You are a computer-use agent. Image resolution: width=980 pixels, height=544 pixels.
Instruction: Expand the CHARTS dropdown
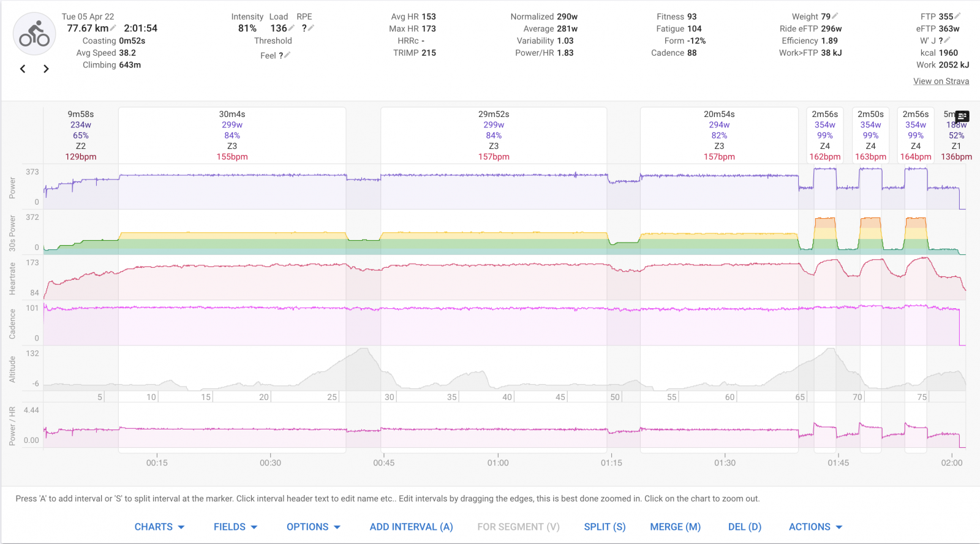[x=159, y=527]
